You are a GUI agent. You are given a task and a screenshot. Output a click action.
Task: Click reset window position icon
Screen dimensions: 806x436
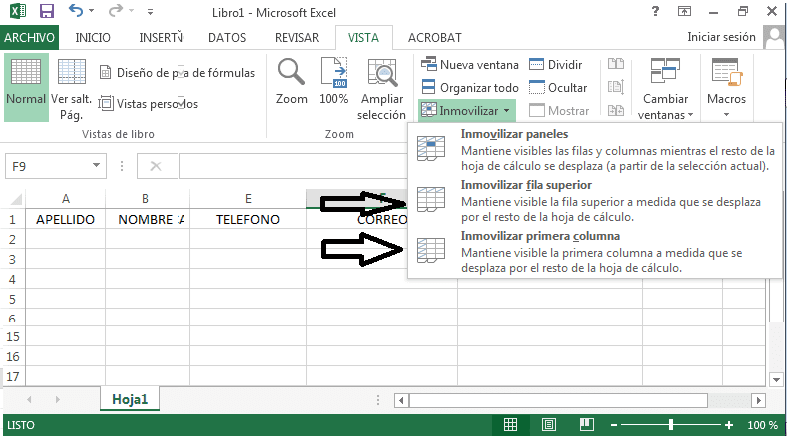(x=615, y=110)
